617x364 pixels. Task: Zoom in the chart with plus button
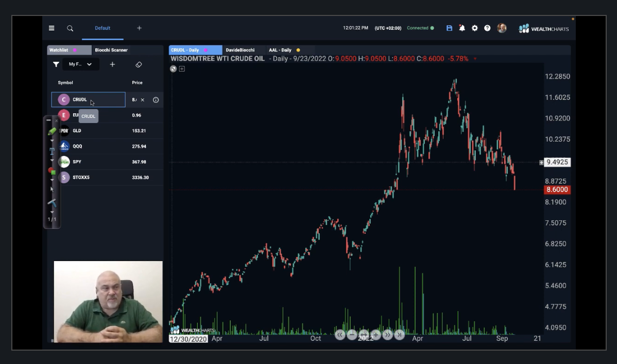(x=376, y=335)
